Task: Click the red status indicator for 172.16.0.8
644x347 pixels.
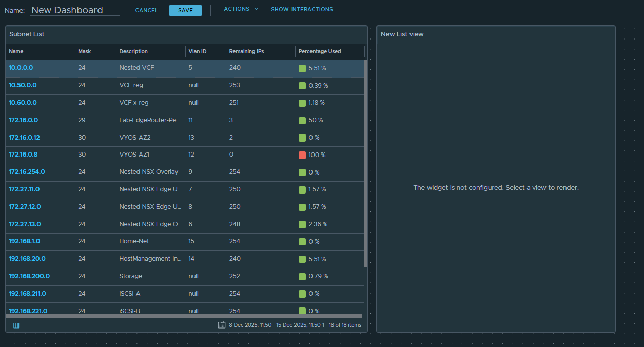Action: [302, 155]
